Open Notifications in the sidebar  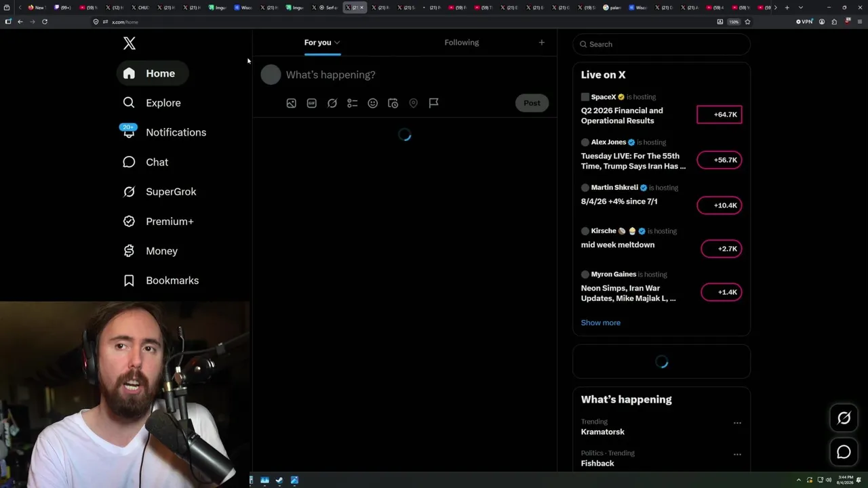pyautogui.click(x=164, y=132)
